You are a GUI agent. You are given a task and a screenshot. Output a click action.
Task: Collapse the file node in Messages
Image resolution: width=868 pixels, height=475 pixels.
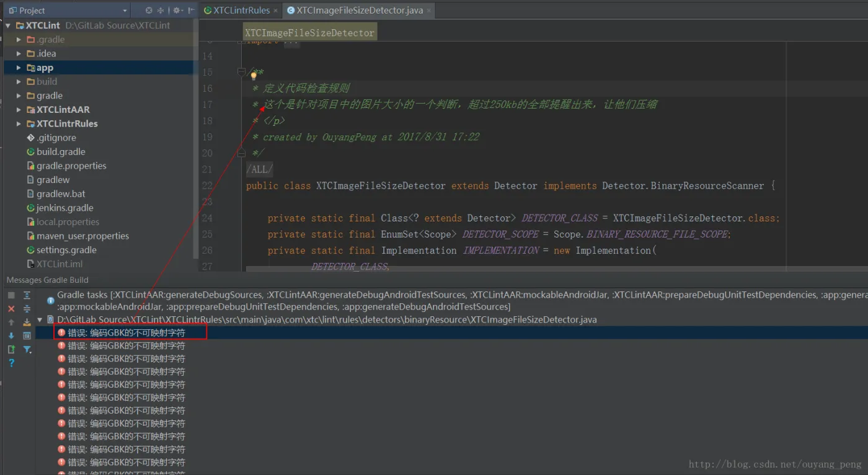(x=40, y=320)
